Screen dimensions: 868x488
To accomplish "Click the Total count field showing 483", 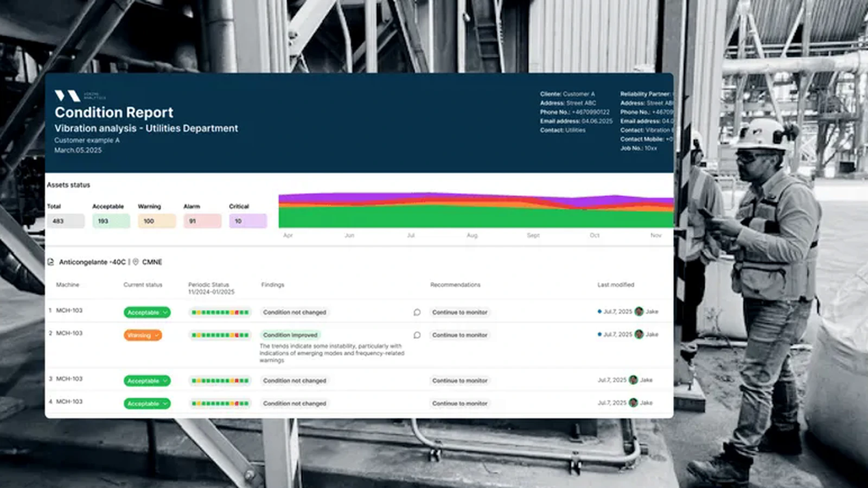I will coord(66,221).
